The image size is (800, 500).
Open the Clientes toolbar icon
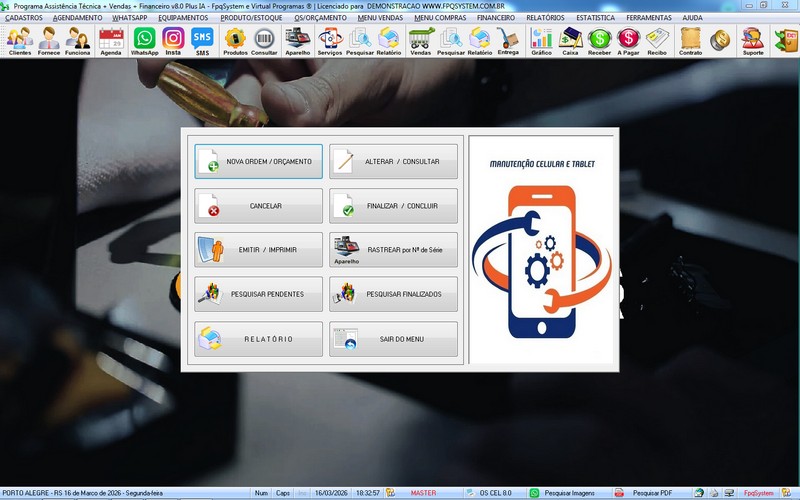20,41
